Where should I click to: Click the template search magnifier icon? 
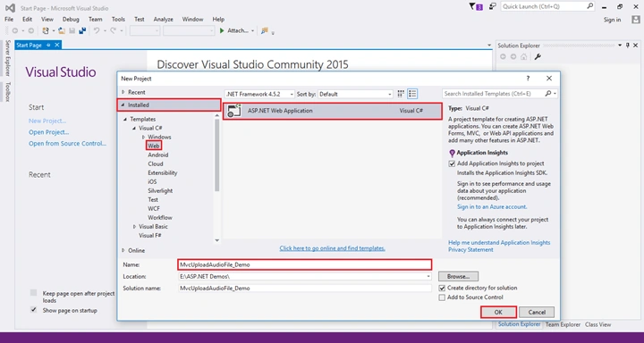548,94
